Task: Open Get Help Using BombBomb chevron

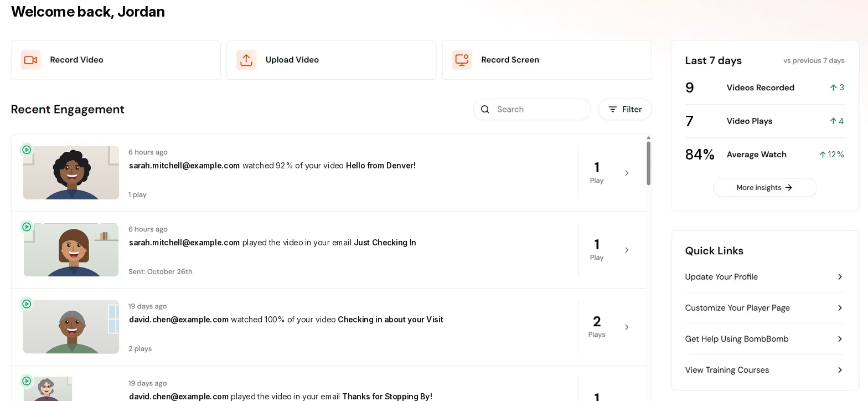Action: click(840, 339)
